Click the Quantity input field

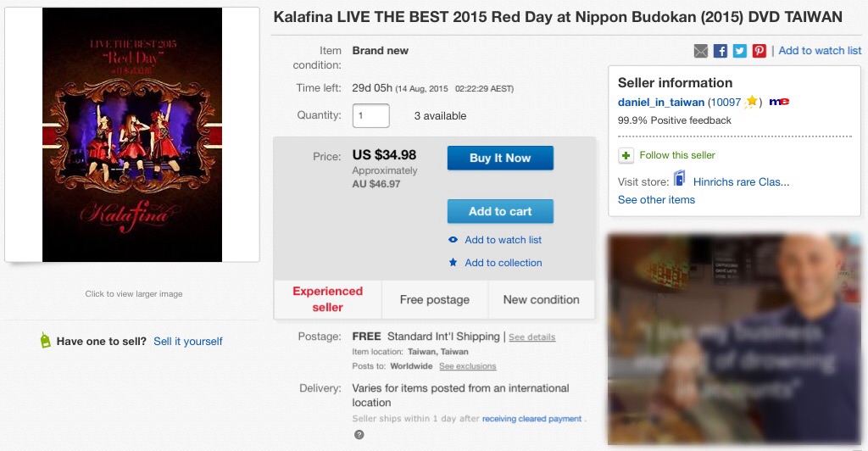pos(370,115)
